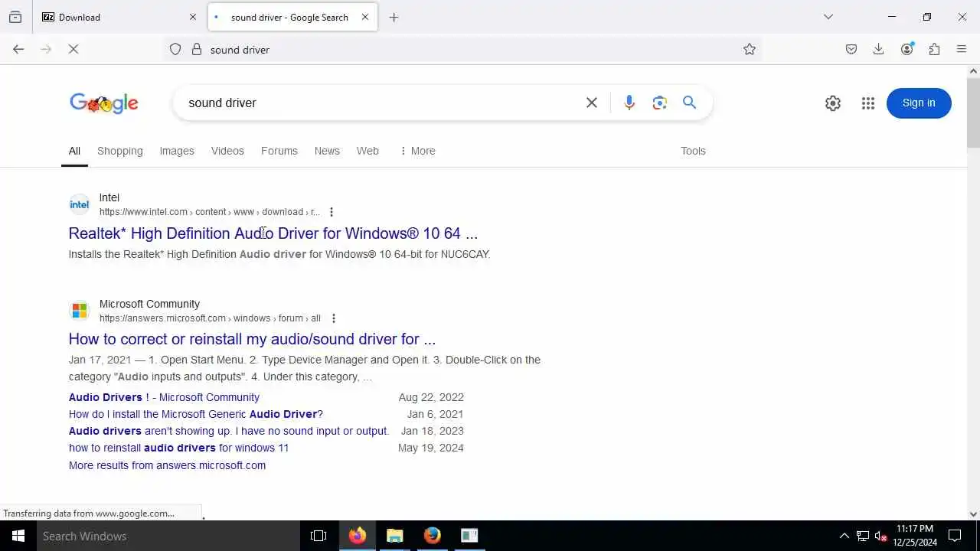View site security lock info
This screenshot has height=551, width=980.
pos(197,49)
